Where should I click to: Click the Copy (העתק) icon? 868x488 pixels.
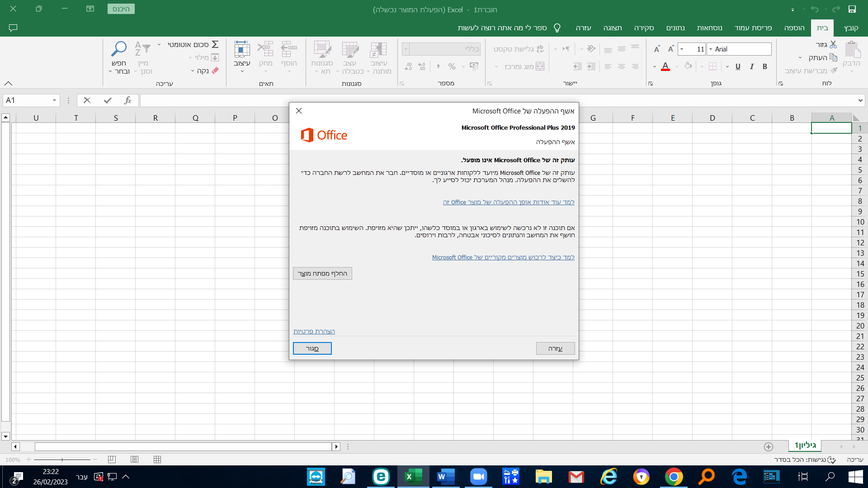coord(833,57)
